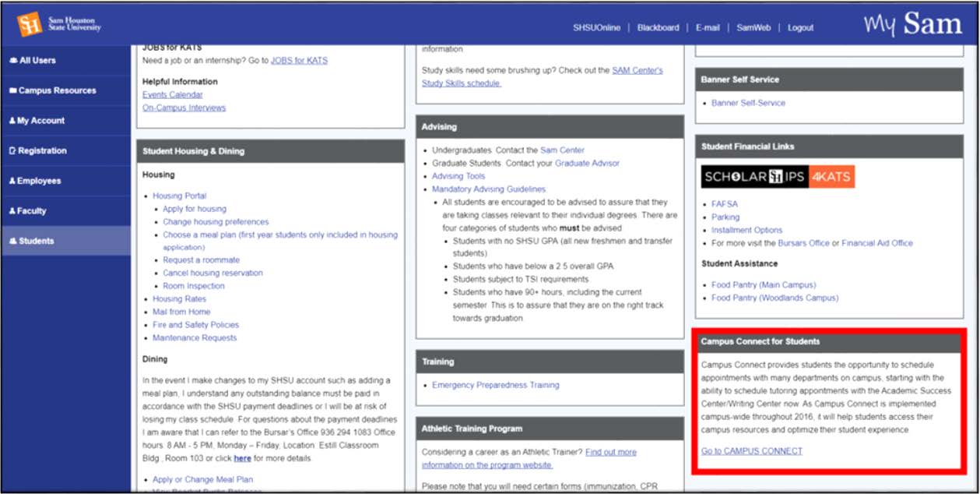The height and width of the screenshot is (494, 980).
Task: Click the Sam Houston State University logo
Action: pyautogui.click(x=60, y=24)
